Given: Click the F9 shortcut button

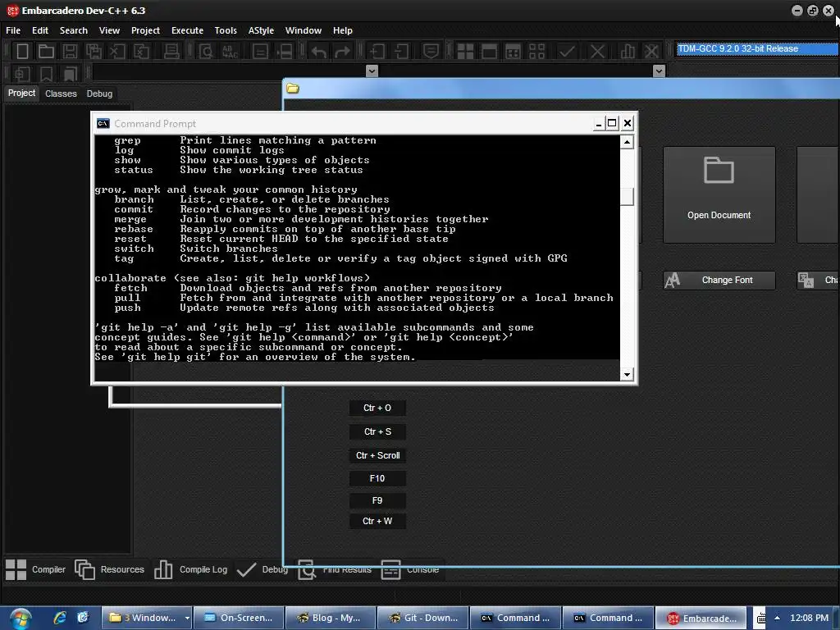Looking at the screenshot, I should tap(377, 500).
